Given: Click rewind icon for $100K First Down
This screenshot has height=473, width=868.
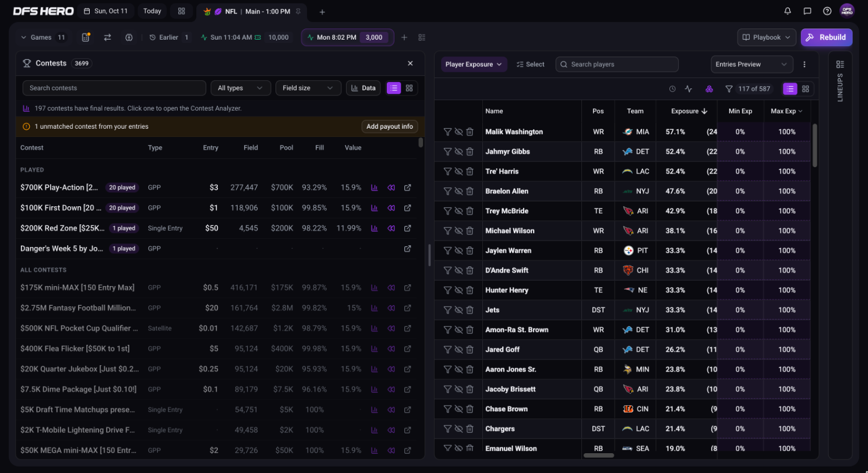Looking at the screenshot, I should point(391,208).
